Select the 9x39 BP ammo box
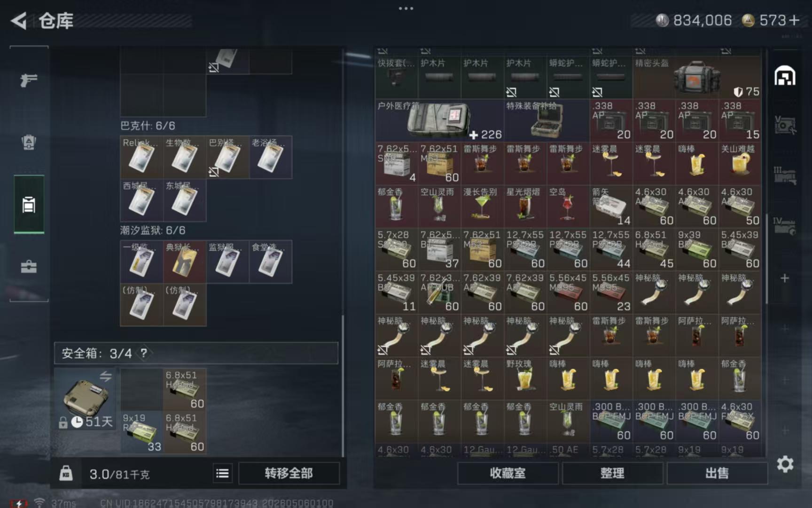The width and height of the screenshot is (812, 508). click(697, 249)
